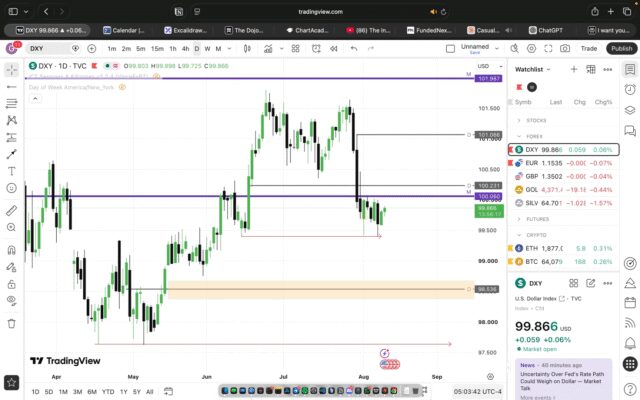Switch to weekly W timeframe

(207, 49)
